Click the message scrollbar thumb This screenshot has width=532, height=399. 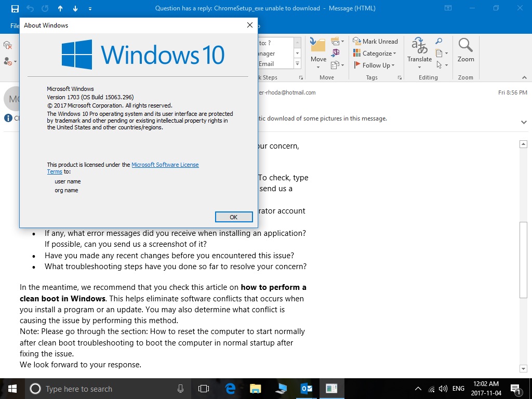coord(523,260)
